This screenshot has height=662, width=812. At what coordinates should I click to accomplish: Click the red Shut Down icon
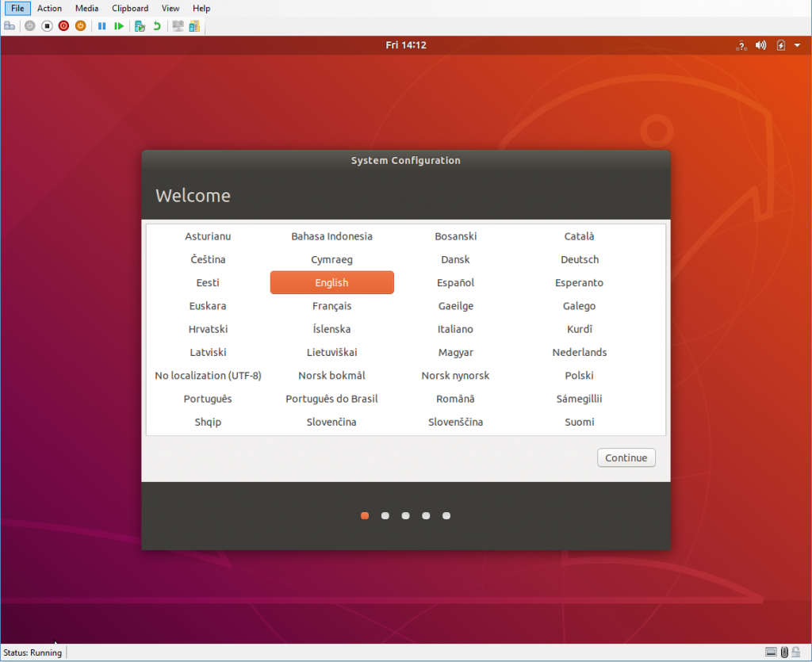(x=63, y=26)
